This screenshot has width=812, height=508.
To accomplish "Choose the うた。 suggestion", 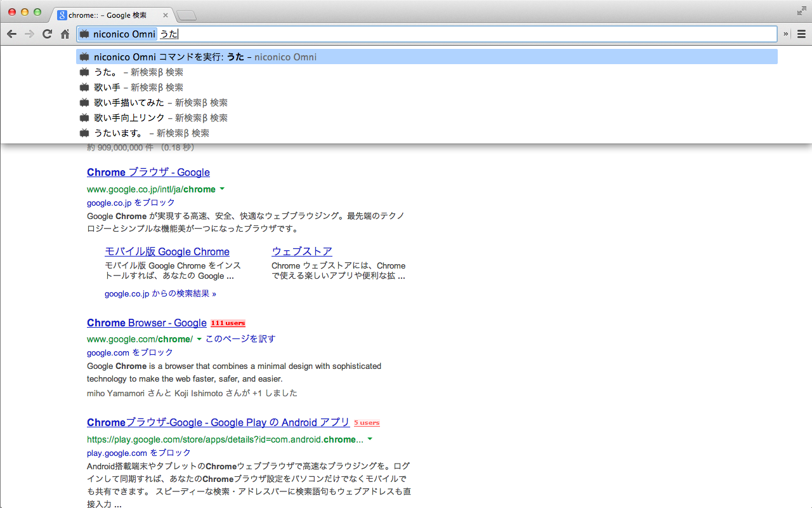I will click(x=427, y=72).
